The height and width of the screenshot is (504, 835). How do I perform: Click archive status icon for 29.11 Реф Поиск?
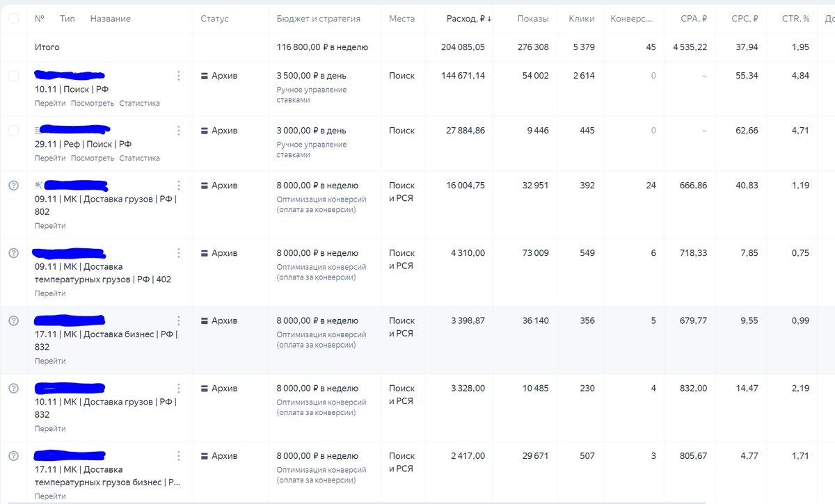[x=205, y=131]
